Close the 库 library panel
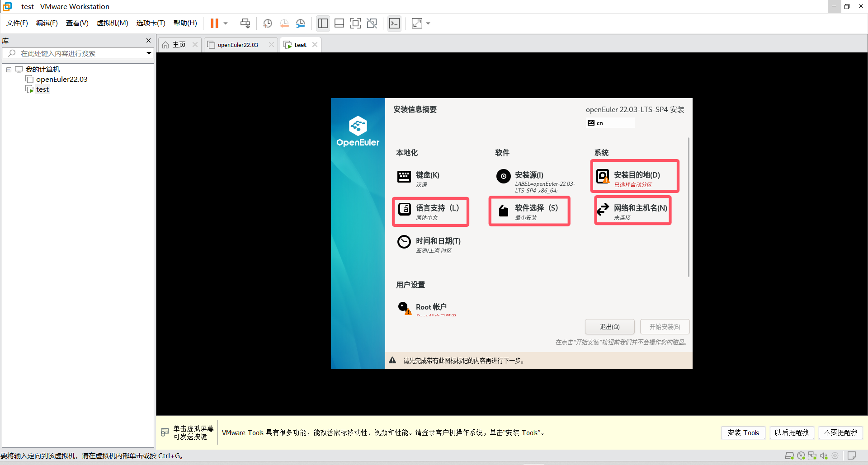The height and width of the screenshot is (465, 868). pyautogui.click(x=148, y=41)
